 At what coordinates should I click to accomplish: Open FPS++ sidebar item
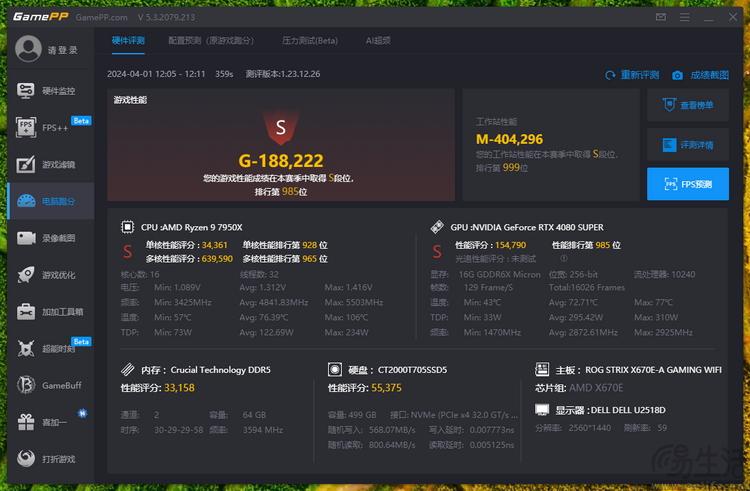51,128
